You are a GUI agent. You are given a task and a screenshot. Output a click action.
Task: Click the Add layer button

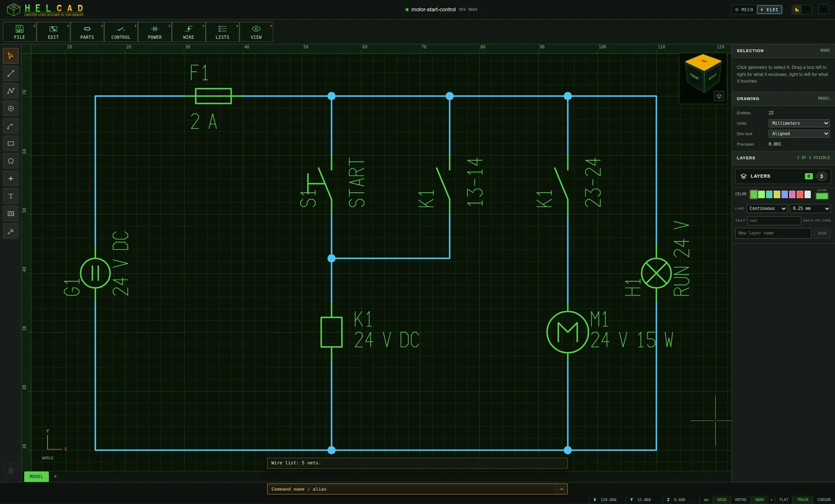[x=822, y=233]
